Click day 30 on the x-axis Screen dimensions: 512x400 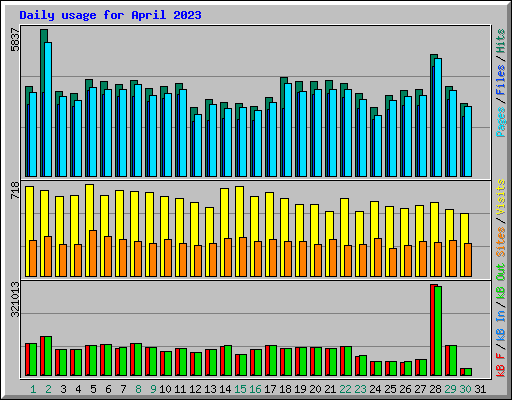pos(465,389)
